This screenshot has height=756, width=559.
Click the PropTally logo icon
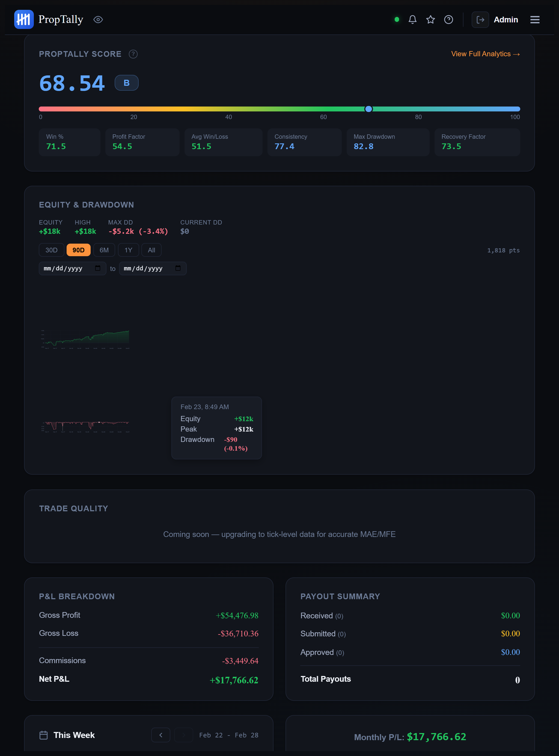tap(24, 19)
